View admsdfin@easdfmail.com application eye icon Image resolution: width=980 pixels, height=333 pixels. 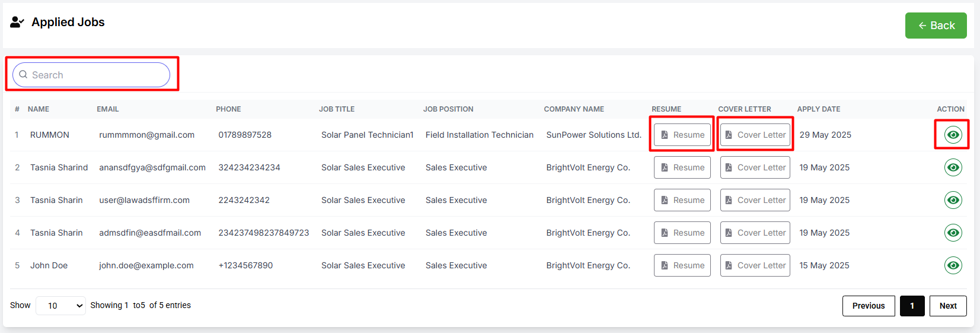953,233
